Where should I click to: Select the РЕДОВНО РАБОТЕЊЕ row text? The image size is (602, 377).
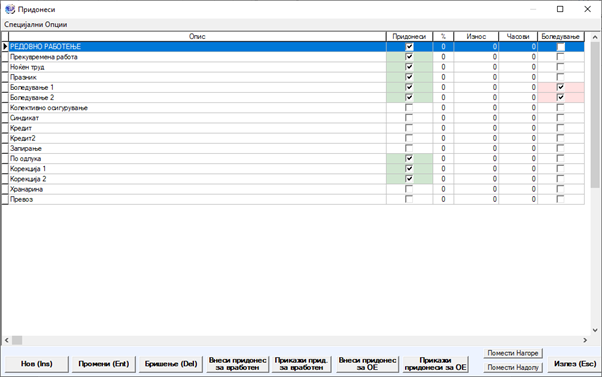[45, 47]
